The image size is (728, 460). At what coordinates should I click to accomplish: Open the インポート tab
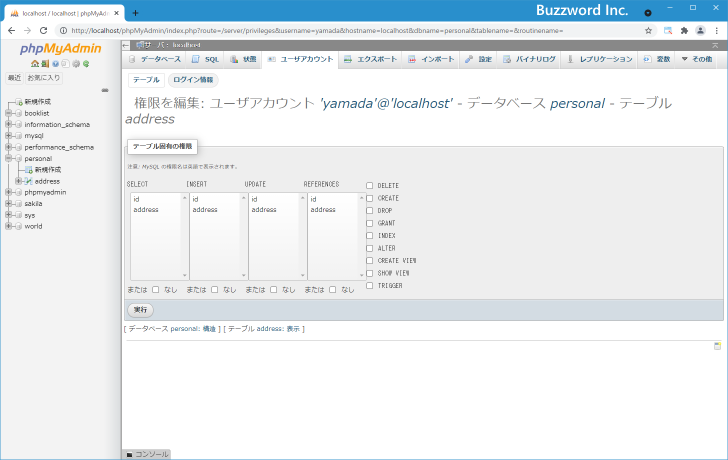(431, 59)
